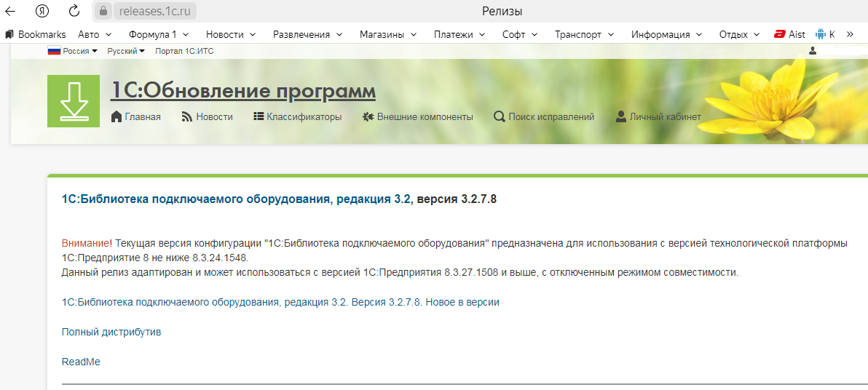Image resolution: width=868 pixels, height=390 pixels.
Task: Click the 8.3.27.1508 platform version text
Action: click(472, 273)
